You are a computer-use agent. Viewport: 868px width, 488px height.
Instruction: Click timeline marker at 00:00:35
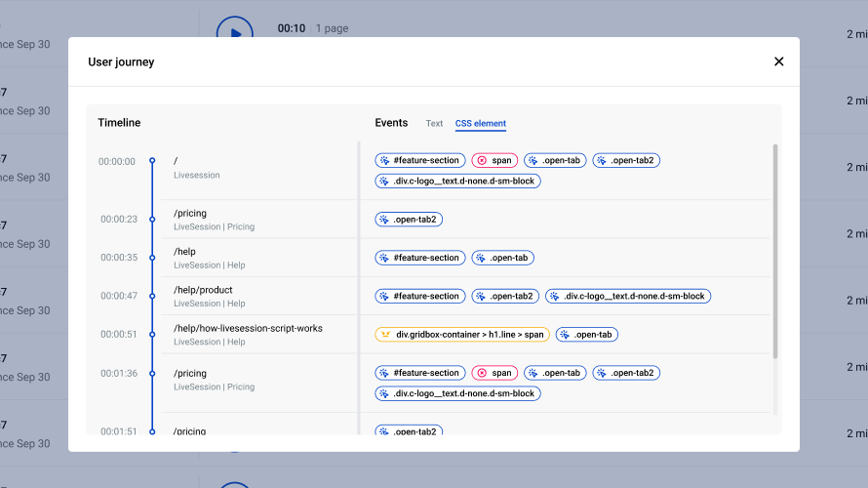click(x=152, y=258)
